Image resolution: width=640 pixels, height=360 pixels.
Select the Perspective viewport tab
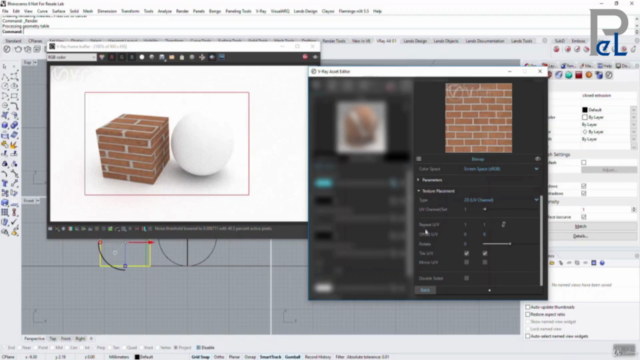[34, 338]
